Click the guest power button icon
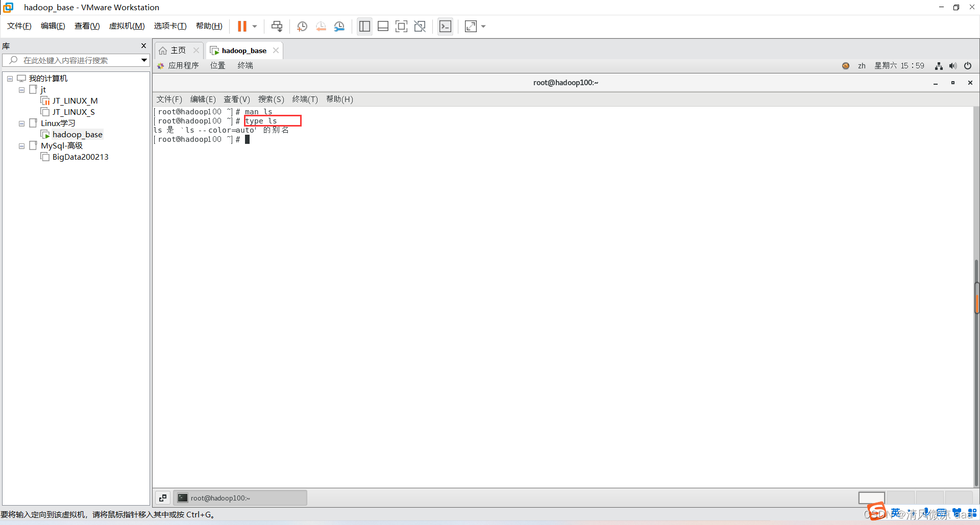The width and height of the screenshot is (980, 525). [968, 66]
